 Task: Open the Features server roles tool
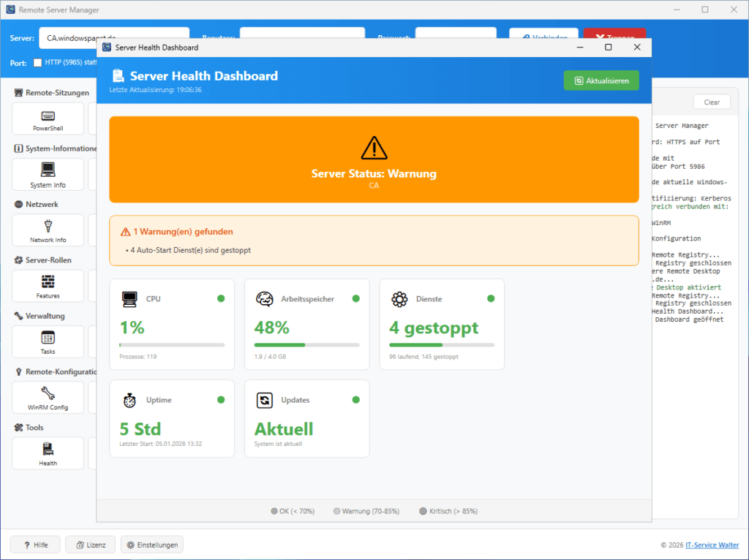pyautogui.click(x=47, y=285)
